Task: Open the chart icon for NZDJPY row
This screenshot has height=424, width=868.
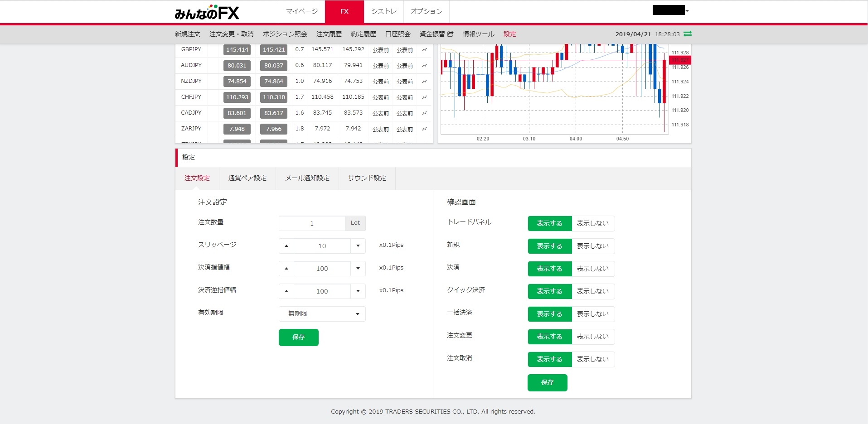Action: (x=424, y=82)
